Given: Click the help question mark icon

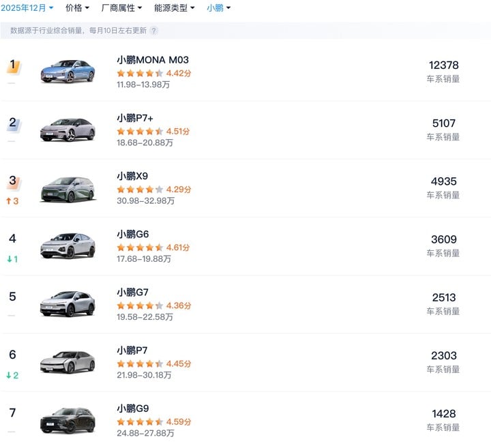Looking at the screenshot, I should click(x=154, y=31).
